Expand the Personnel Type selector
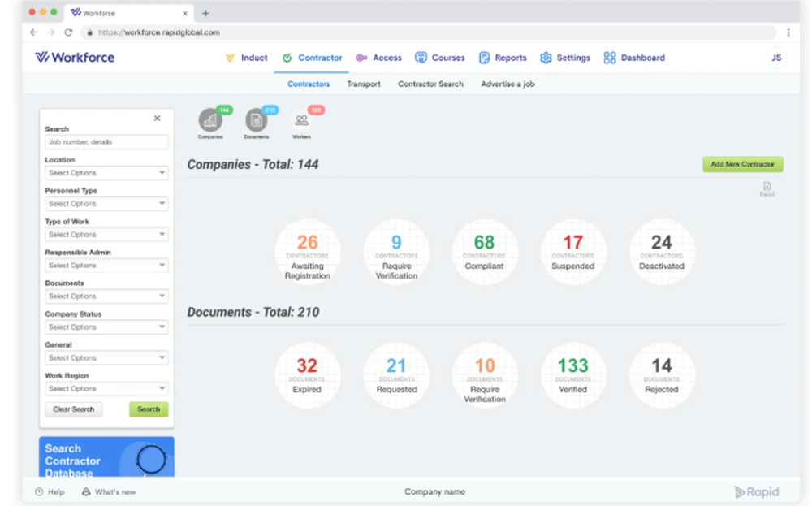Screen dimensions: 812x506 pos(106,203)
